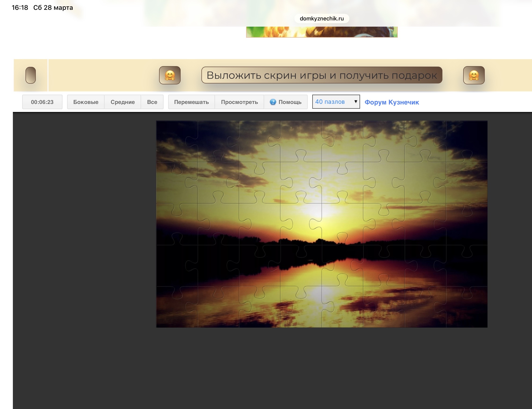Click 'Выложить скрин игры и получить подарок' banner

[321, 75]
